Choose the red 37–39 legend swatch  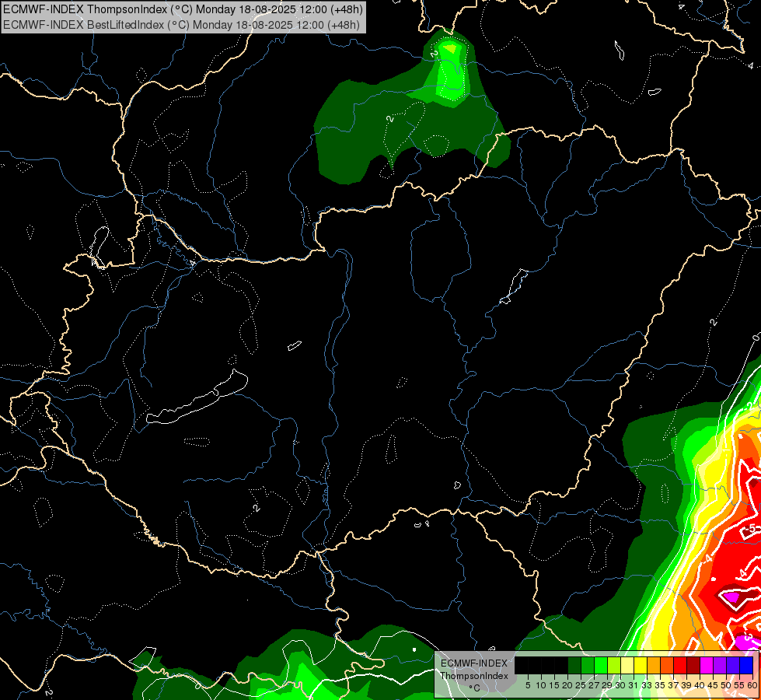(x=680, y=665)
